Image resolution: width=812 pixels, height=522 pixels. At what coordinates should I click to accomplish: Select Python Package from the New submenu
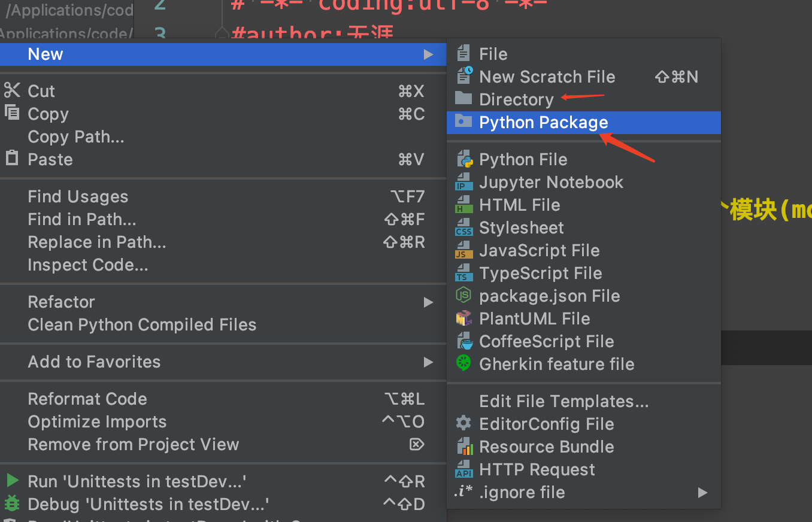[x=543, y=123]
